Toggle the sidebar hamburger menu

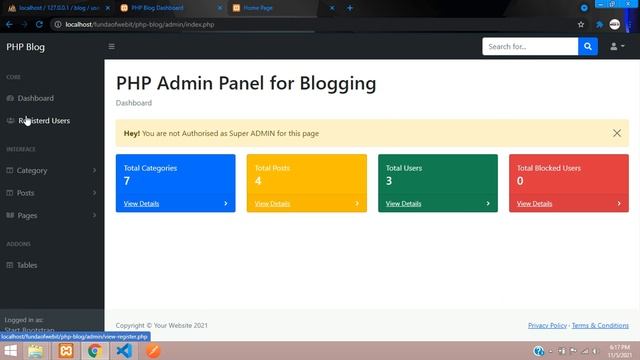(x=111, y=47)
